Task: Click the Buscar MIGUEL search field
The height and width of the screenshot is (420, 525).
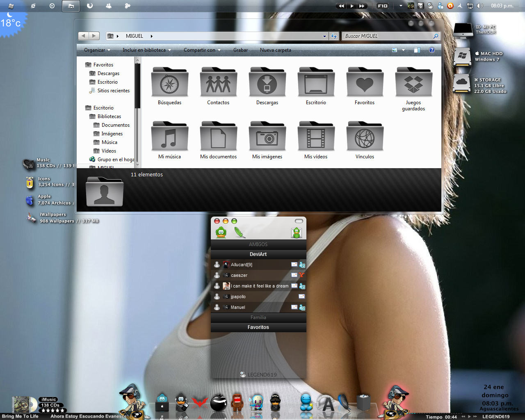Action: (391, 36)
